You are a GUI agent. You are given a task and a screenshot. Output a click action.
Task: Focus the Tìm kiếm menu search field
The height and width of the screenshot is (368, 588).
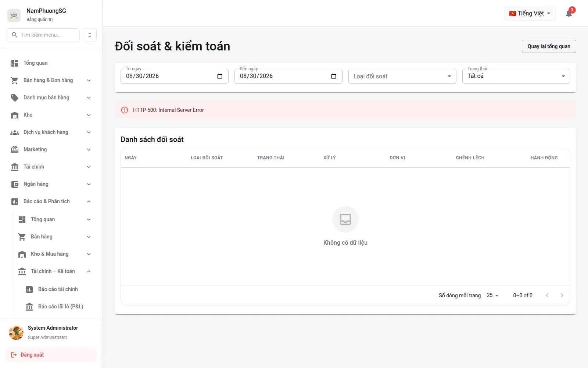[x=43, y=35]
